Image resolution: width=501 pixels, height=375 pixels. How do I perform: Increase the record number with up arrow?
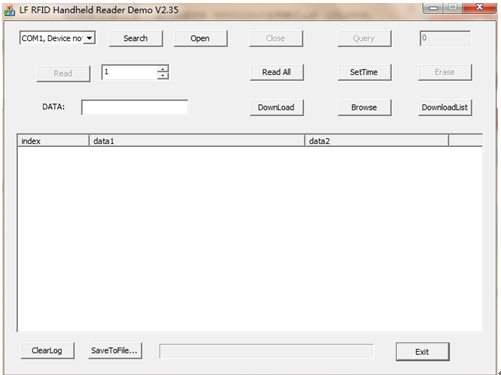pyautogui.click(x=163, y=69)
